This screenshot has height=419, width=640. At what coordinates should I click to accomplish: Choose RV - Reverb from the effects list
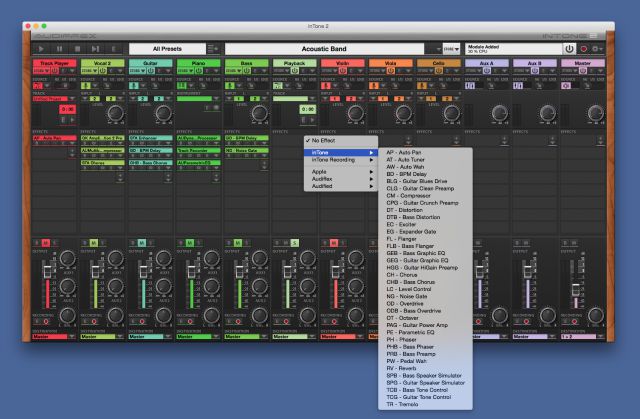click(425, 368)
